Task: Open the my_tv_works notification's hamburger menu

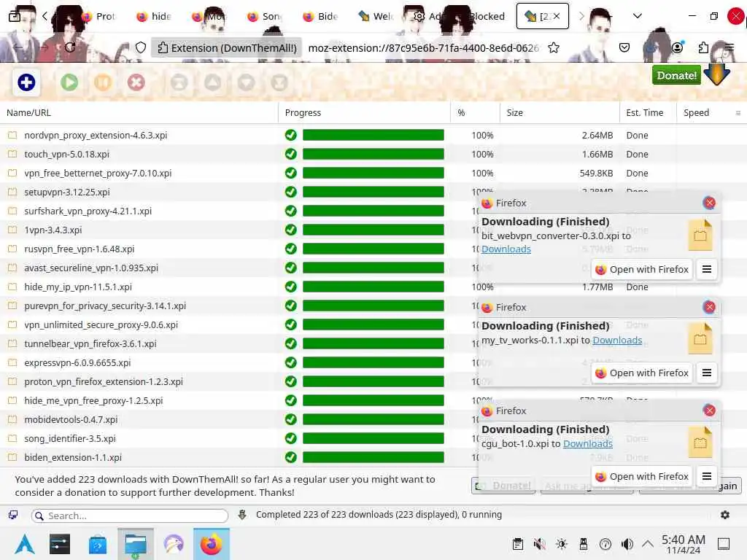Action: [706, 373]
